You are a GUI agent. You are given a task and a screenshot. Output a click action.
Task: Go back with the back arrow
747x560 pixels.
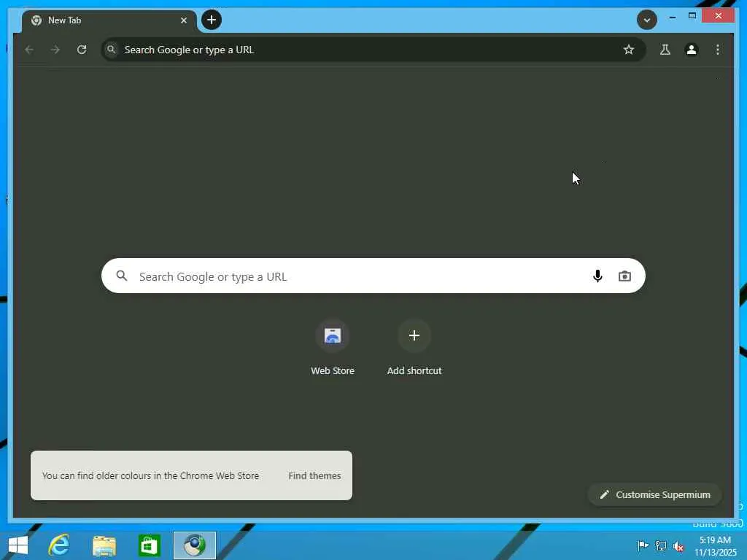[x=29, y=50]
